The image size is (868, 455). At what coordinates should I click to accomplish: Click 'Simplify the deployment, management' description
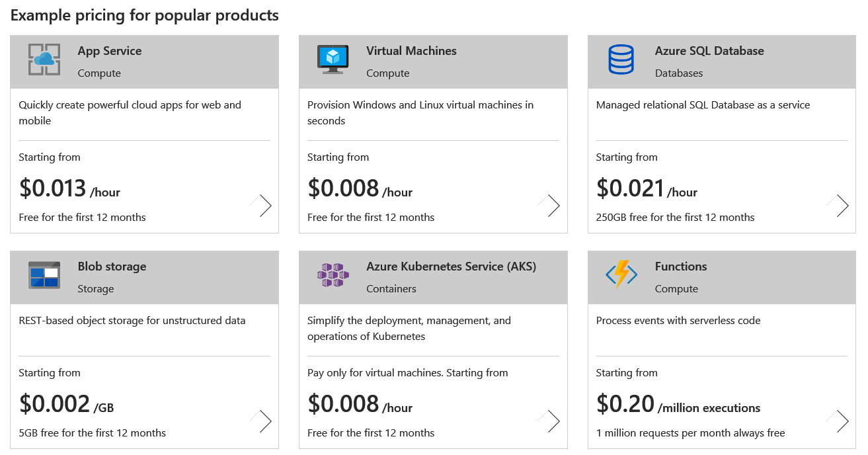click(409, 328)
